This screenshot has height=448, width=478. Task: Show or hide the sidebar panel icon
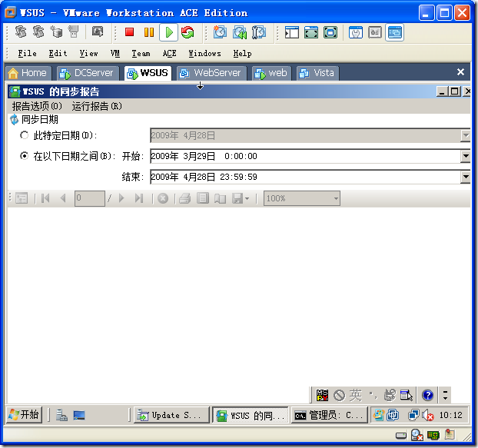(292, 32)
